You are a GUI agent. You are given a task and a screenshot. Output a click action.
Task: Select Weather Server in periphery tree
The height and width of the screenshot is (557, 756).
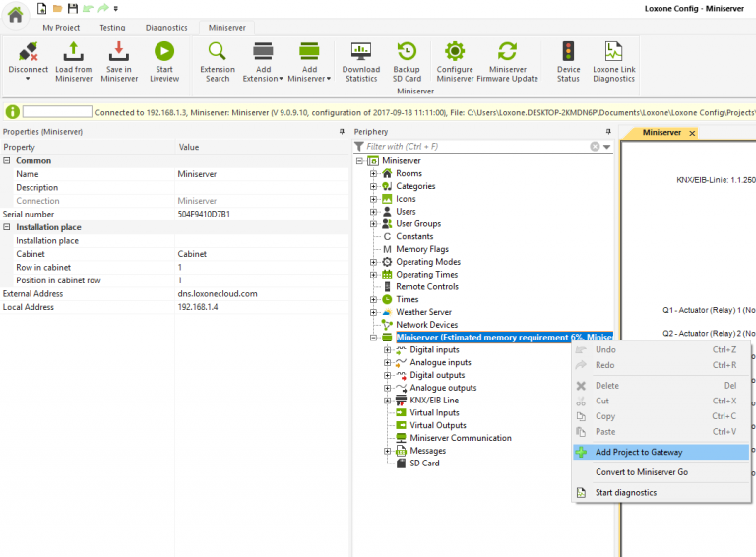point(423,312)
